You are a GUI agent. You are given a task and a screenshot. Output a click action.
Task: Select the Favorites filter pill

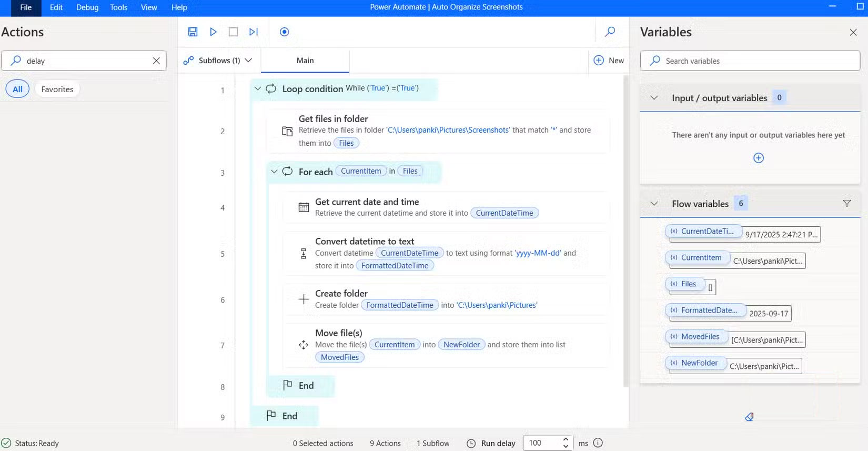click(57, 89)
